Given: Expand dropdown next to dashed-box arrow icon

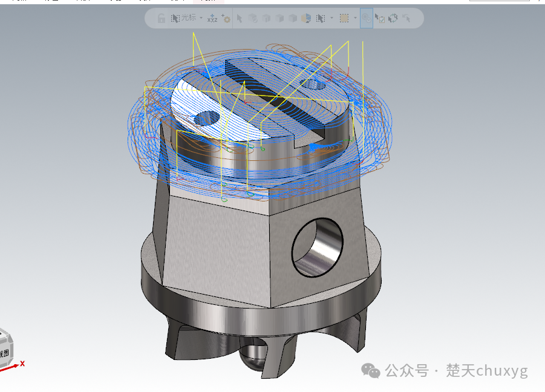Looking at the screenshot, I should [x=331, y=18].
